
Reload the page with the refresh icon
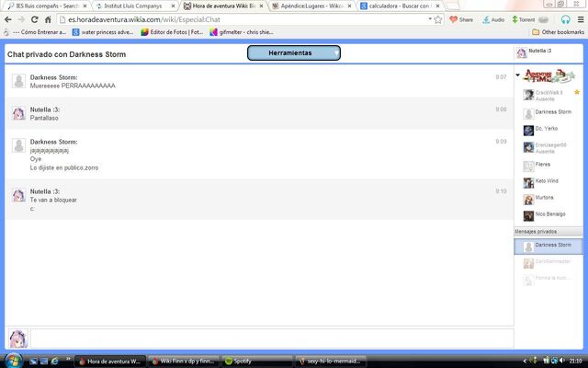click(x=35, y=19)
